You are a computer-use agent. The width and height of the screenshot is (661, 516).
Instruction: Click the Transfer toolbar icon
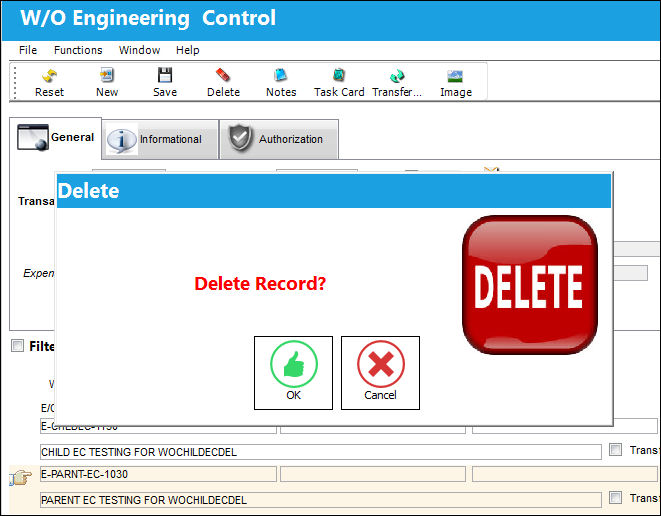[397, 76]
